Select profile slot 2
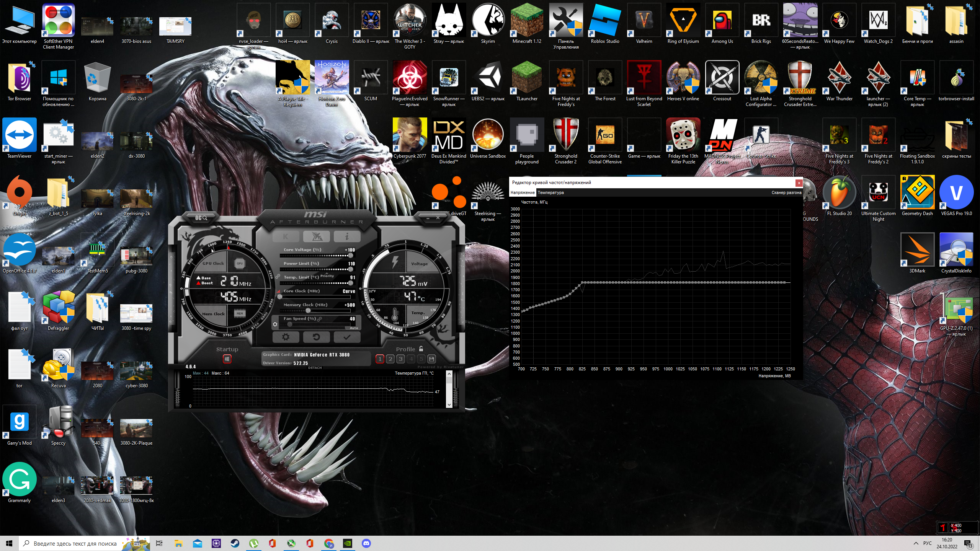The image size is (980, 551). pyautogui.click(x=390, y=359)
